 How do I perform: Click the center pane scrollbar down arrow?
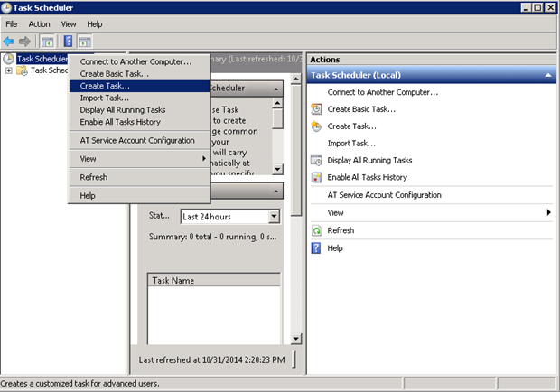click(x=296, y=339)
